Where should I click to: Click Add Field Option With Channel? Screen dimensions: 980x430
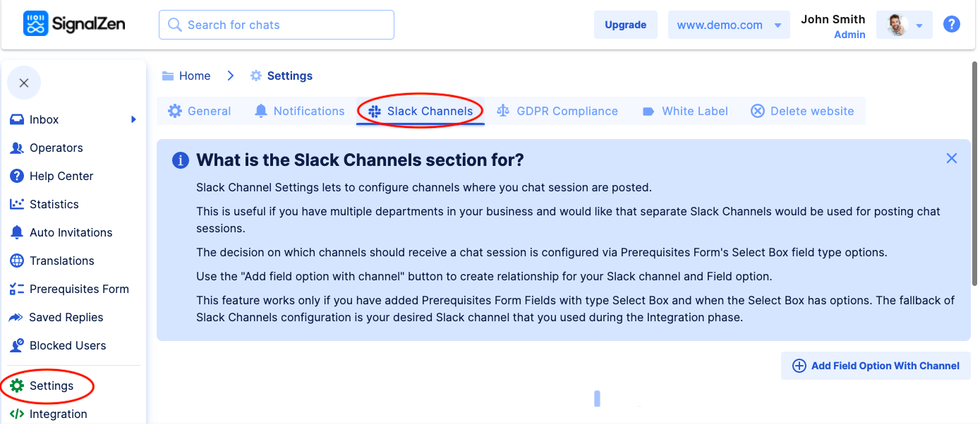click(x=876, y=366)
